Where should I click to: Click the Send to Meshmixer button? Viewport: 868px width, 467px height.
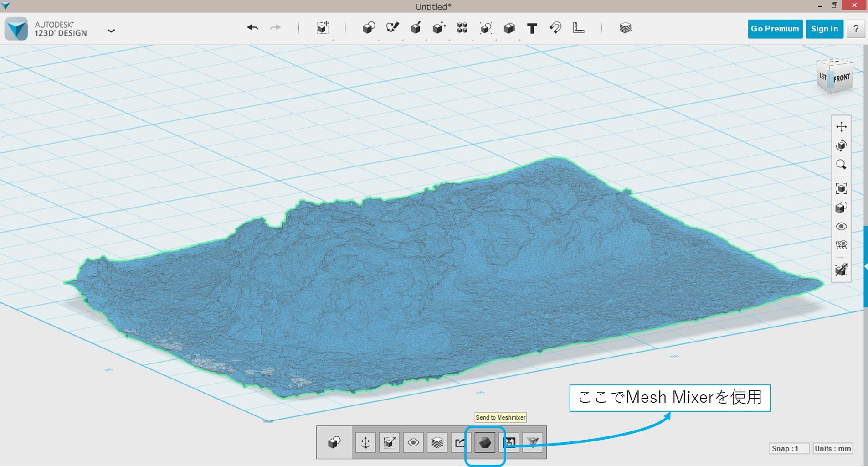(484, 442)
